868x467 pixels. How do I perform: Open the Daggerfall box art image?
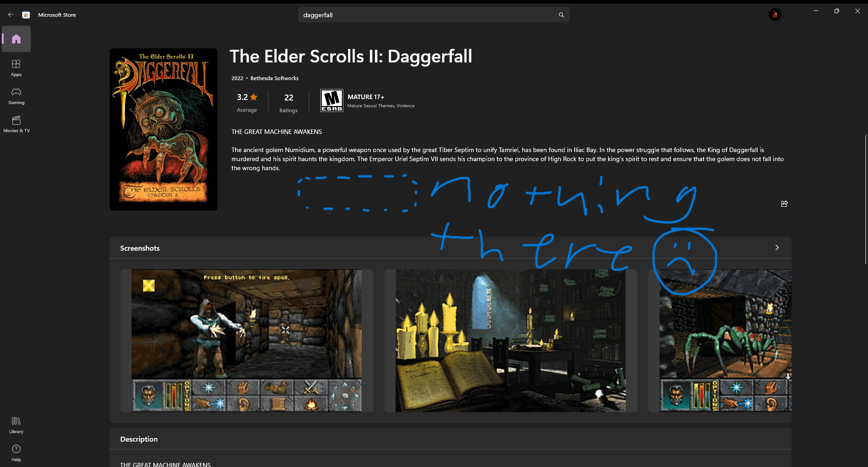point(164,129)
